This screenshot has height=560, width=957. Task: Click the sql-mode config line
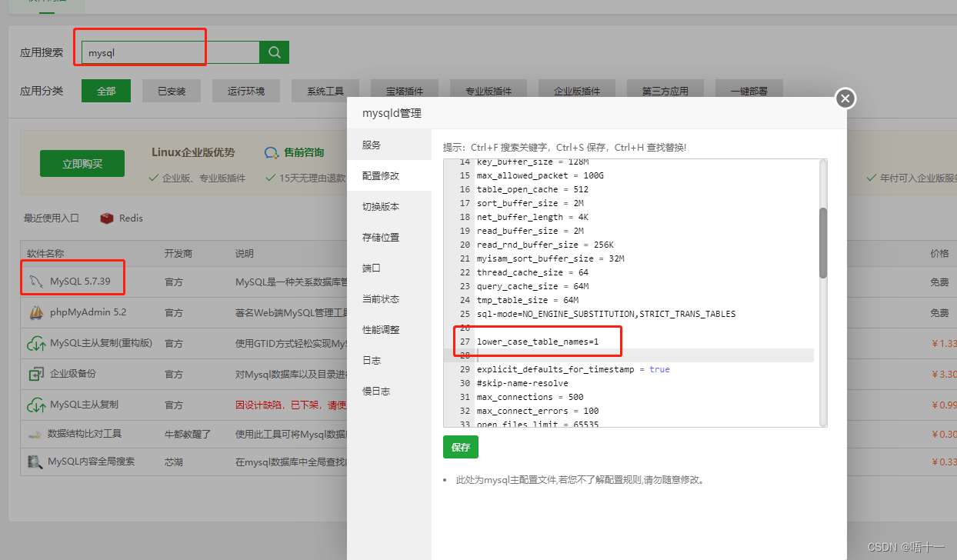tap(606, 314)
